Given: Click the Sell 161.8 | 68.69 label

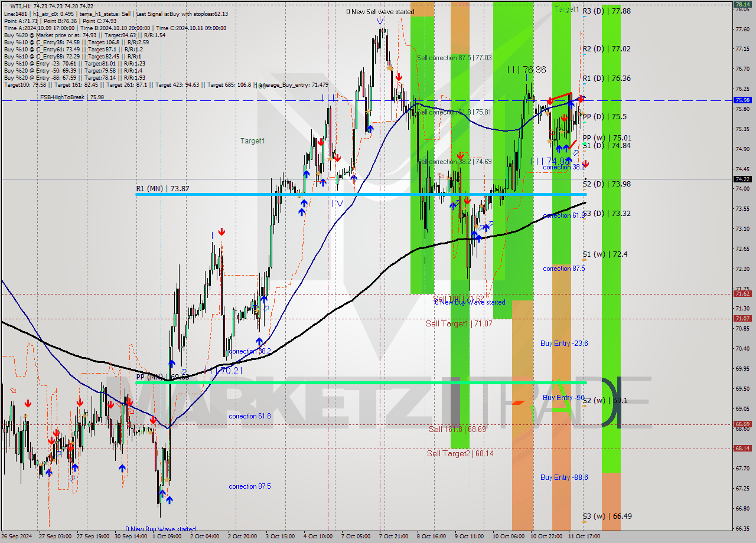Looking at the screenshot, I should 457,429.
